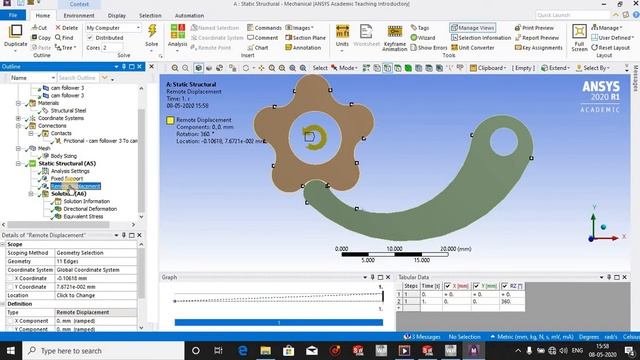Switch to the Home tab
Image resolution: width=640 pixels, height=360 pixels.
point(42,16)
